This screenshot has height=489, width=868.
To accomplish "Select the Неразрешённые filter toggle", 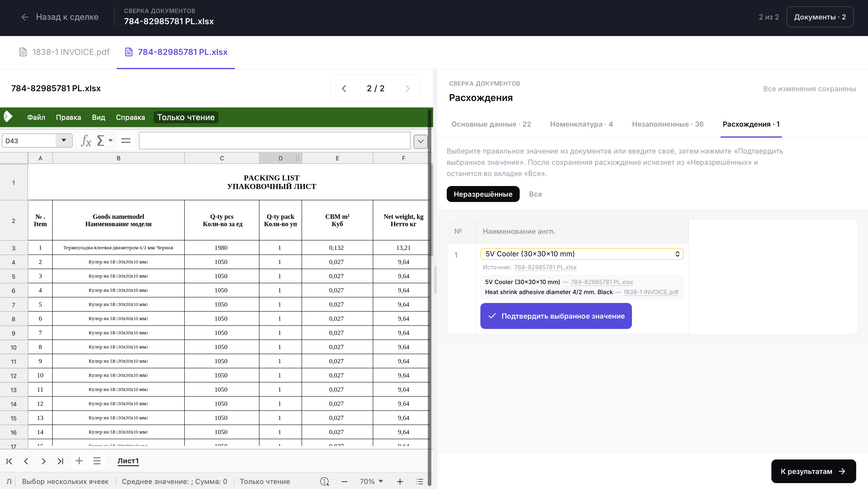I will tap(483, 194).
